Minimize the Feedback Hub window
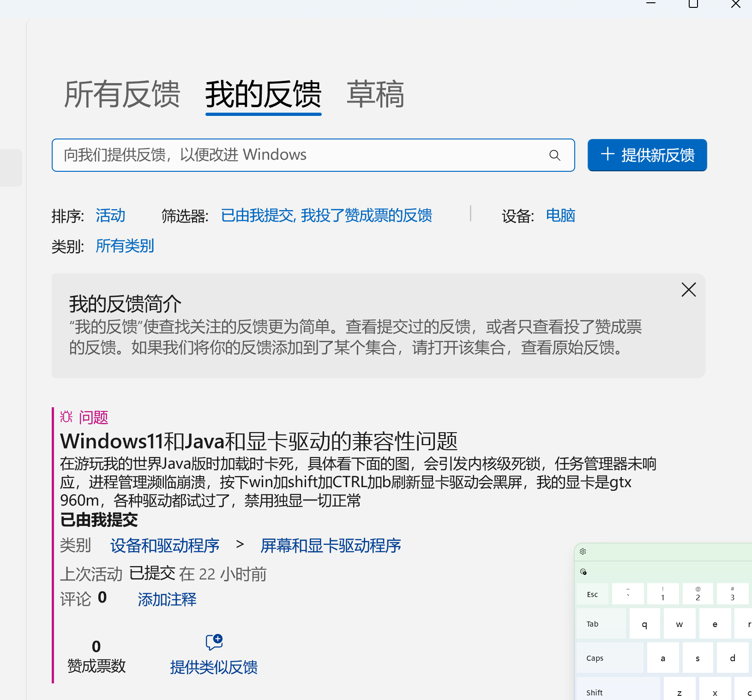The width and height of the screenshot is (752, 700). 651,4
